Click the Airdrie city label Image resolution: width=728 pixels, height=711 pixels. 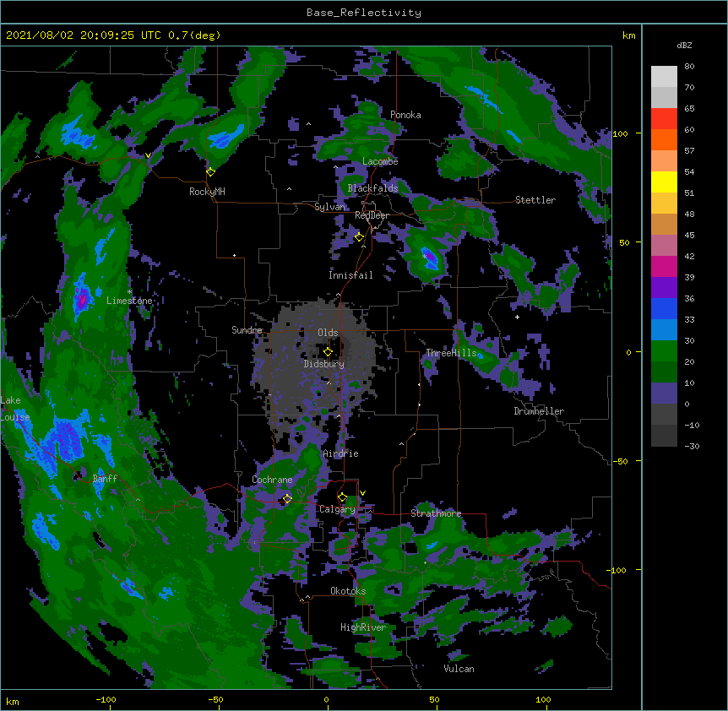click(341, 453)
